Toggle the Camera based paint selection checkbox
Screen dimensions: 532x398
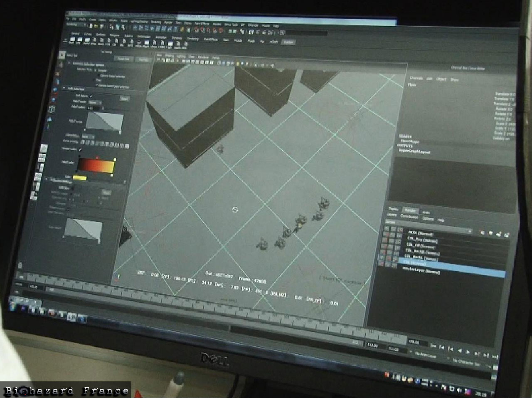point(97,86)
